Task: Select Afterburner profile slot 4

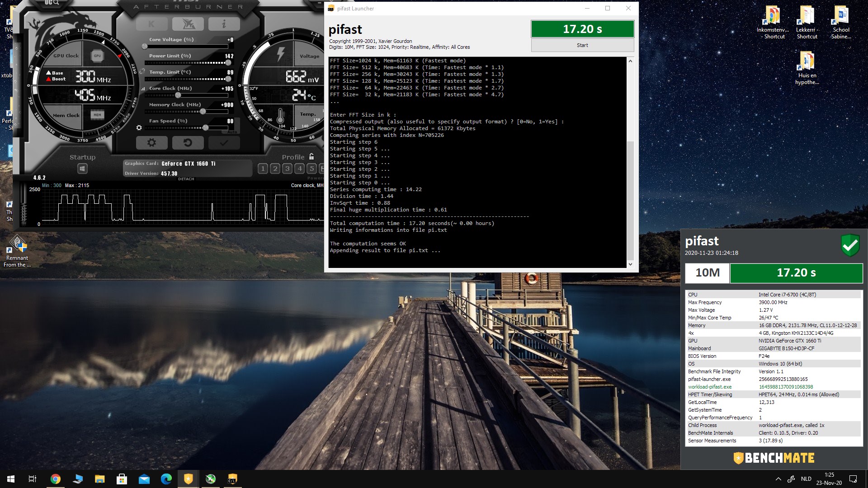Action: coord(299,169)
